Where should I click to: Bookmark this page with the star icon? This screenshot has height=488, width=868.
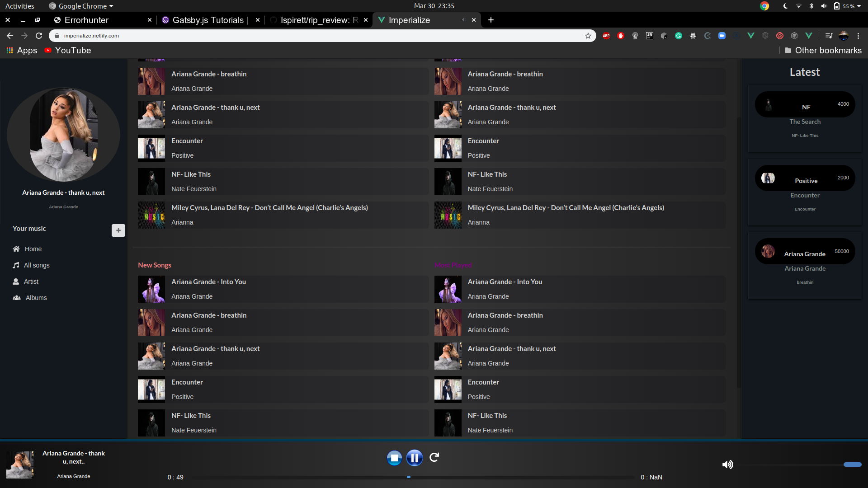click(x=588, y=36)
